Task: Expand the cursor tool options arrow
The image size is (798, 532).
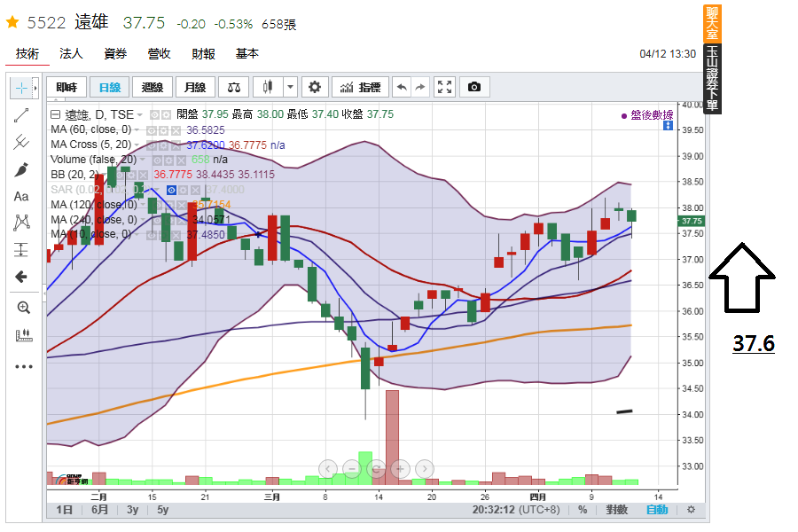Action: click(x=35, y=88)
